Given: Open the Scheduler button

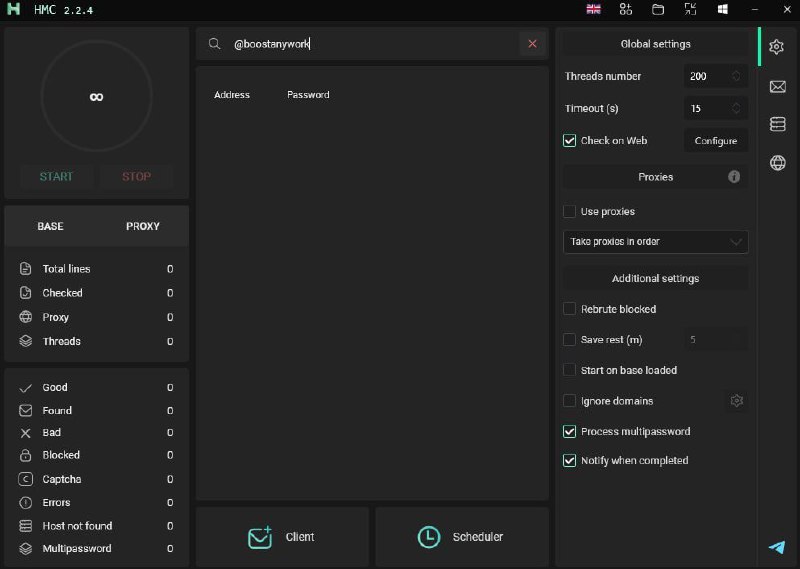Looking at the screenshot, I should click(x=462, y=537).
